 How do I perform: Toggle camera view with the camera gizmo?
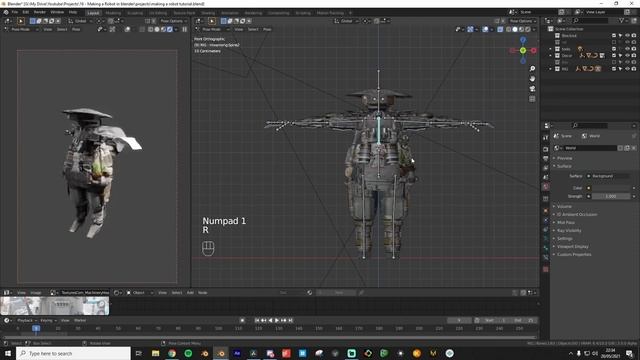pyautogui.click(x=532, y=89)
